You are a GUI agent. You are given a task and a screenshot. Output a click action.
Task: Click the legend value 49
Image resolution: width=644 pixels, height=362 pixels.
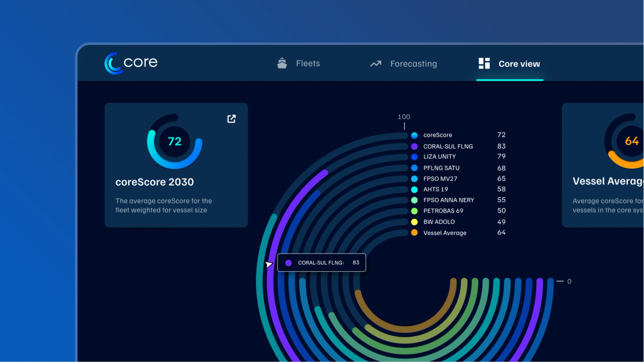point(501,222)
